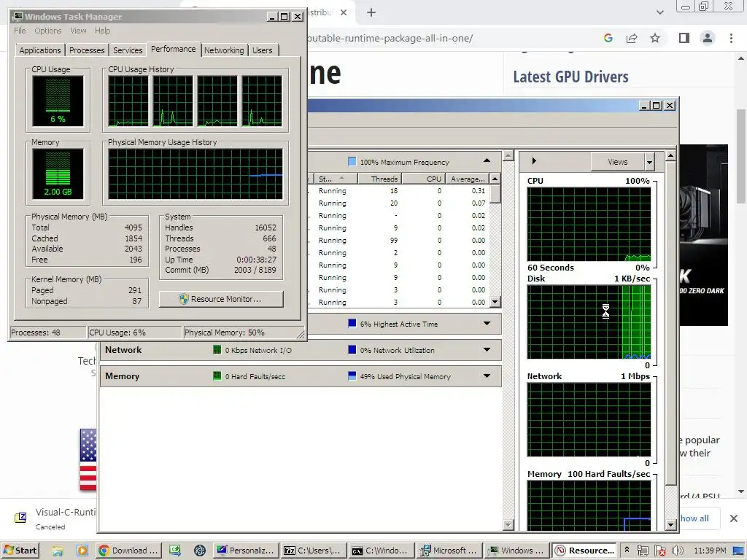This screenshot has width=747, height=560.
Task: Open Task Manager Options menu
Action: tap(47, 31)
